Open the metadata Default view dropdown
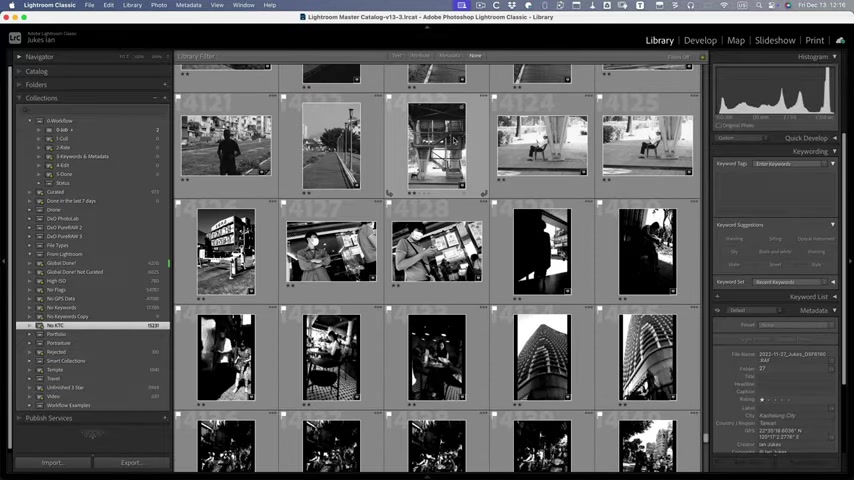This screenshot has width=854, height=480. pyautogui.click(x=754, y=311)
